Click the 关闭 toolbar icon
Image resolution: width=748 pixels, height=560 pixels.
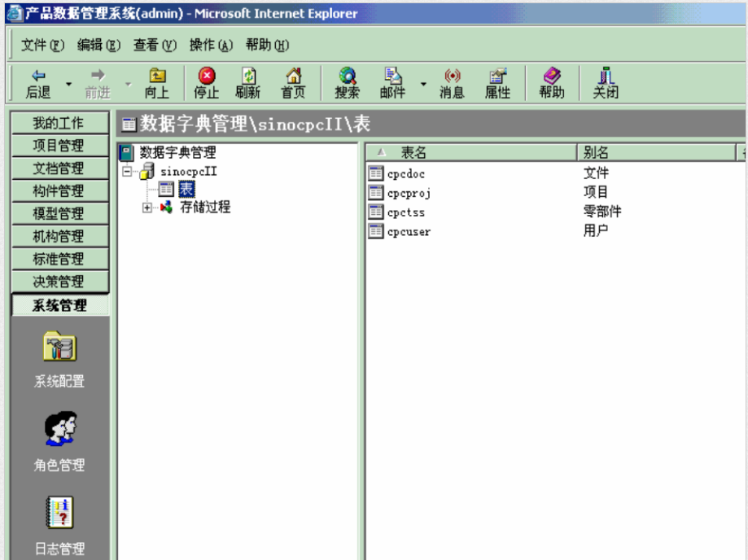click(606, 76)
